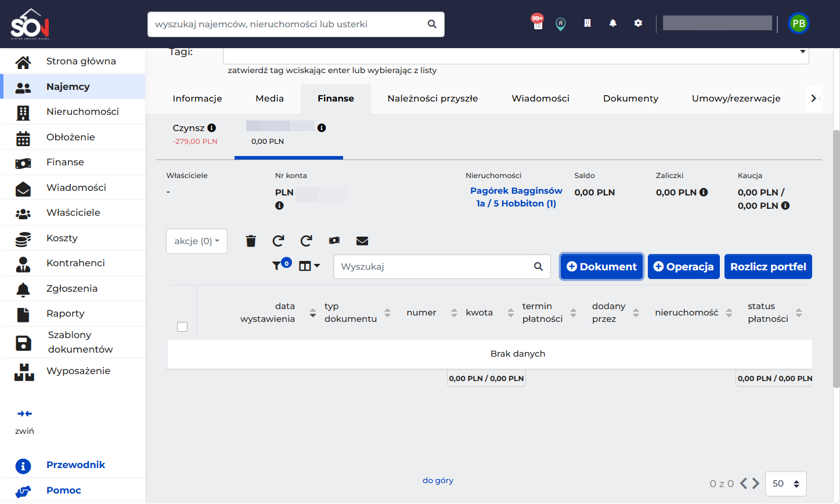Open the bell alerts icon

point(613,23)
